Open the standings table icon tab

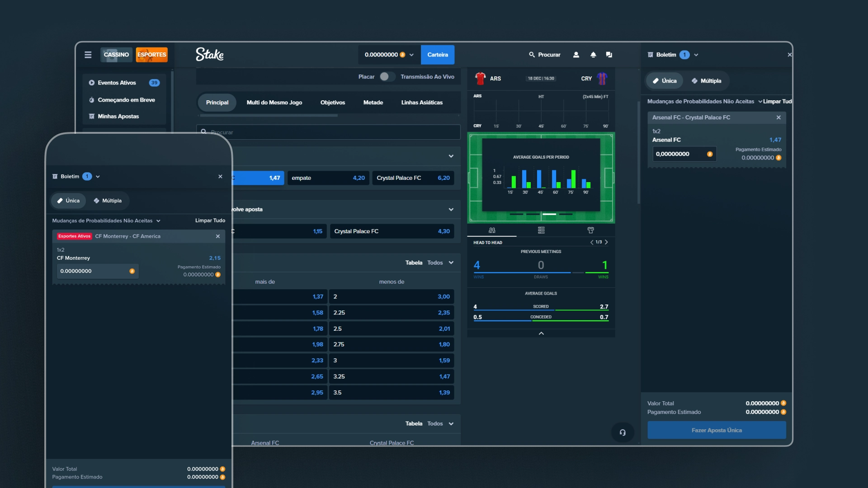tap(541, 230)
